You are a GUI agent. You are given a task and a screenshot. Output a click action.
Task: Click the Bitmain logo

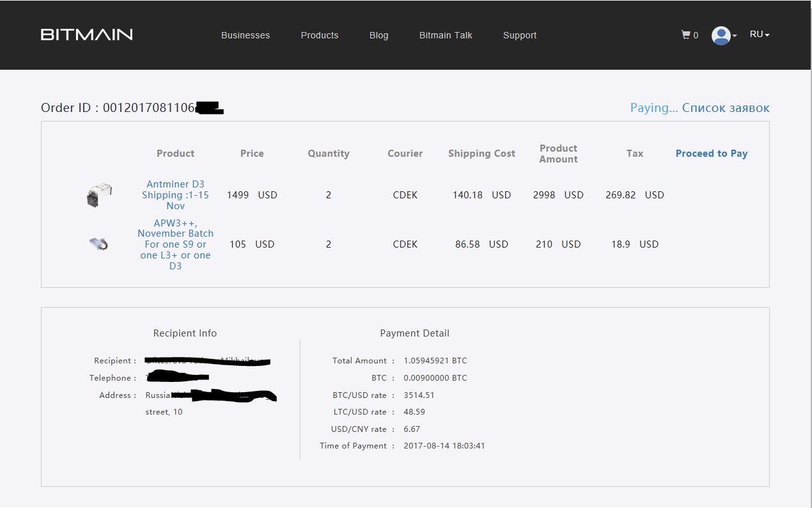87,35
